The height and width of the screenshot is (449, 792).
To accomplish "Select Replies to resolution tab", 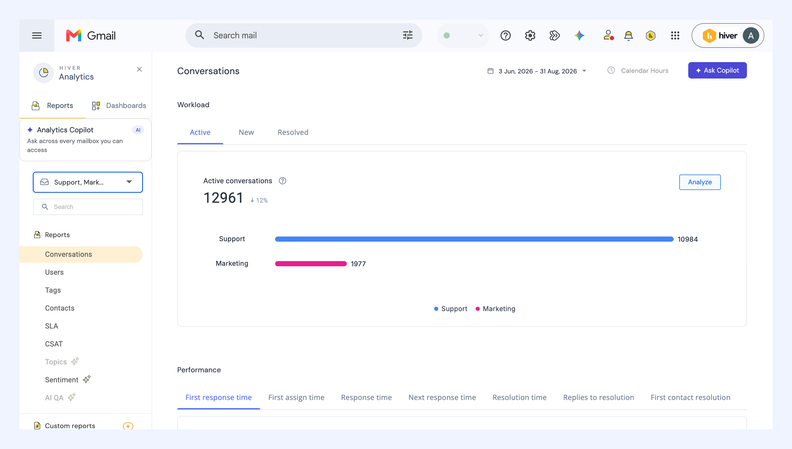I will [599, 397].
